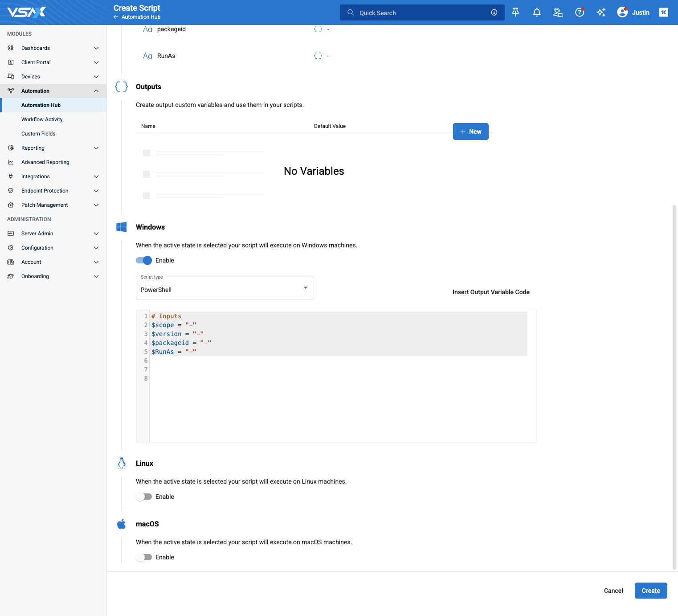The width and height of the screenshot is (678, 616).
Task: Click the Create button
Action: point(651,591)
